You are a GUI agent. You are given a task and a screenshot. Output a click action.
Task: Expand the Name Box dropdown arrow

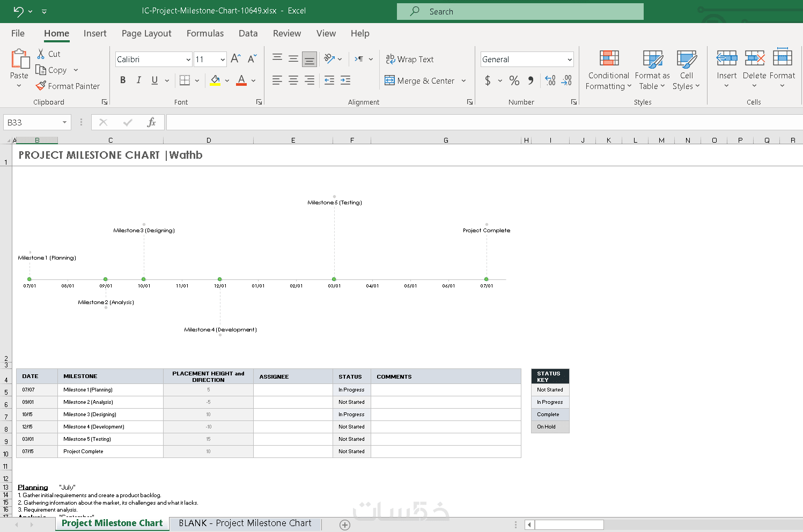[64, 122]
